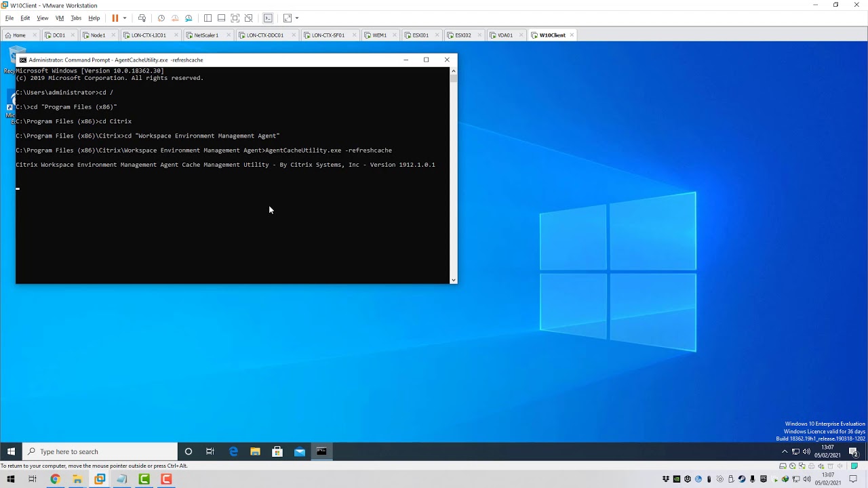The image size is (868, 488).
Task: Open the File menu
Action: pos(9,18)
